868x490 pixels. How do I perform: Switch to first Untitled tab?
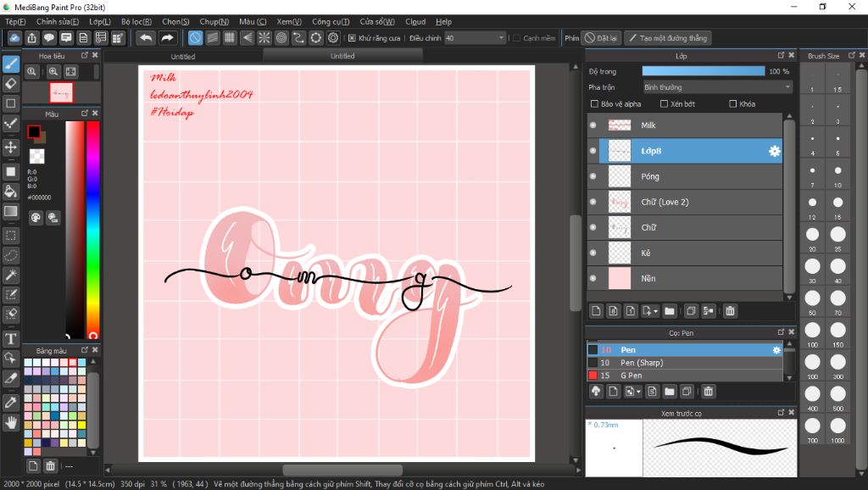point(183,56)
